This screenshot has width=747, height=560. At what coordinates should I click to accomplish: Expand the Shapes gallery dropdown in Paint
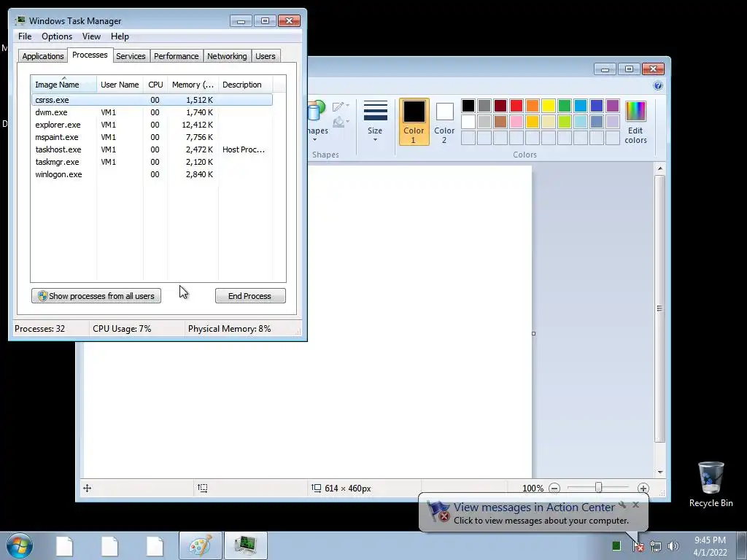[315, 139]
